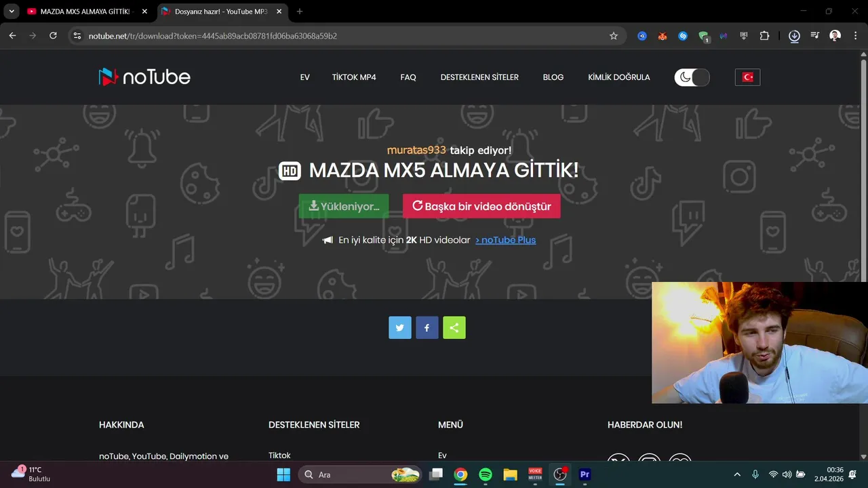The image size is (868, 488).
Task: Open the weather widget 11°C Bulutlu
Action: tap(31, 474)
